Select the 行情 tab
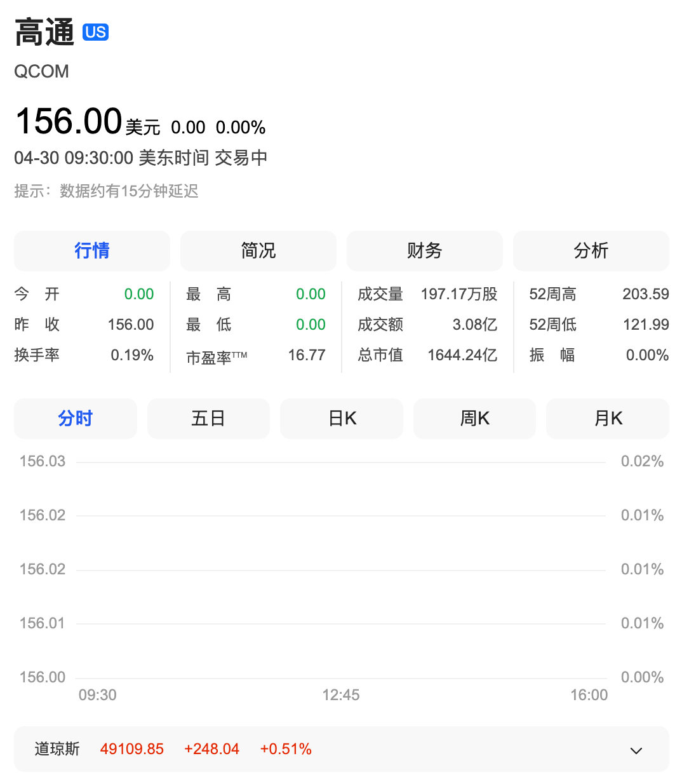 (91, 251)
